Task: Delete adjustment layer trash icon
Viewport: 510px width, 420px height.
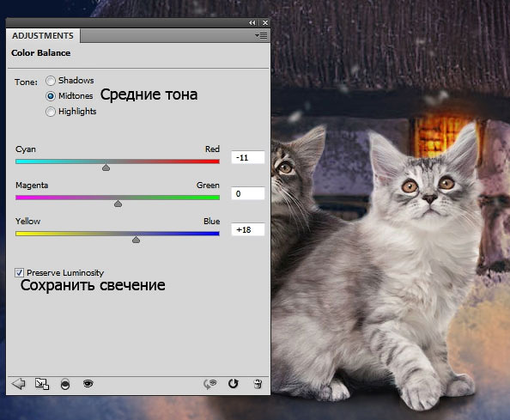Action: pyautogui.click(x=258, y=384)
